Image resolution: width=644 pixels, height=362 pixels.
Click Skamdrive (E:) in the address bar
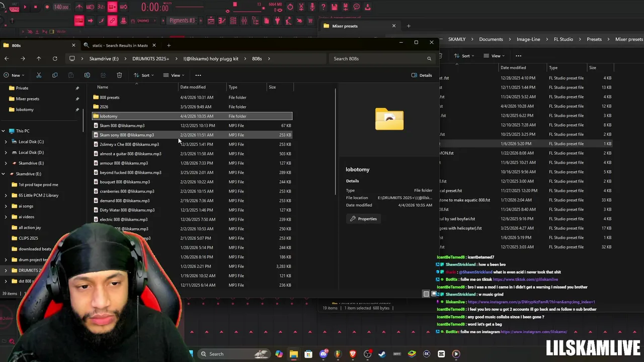104,59
